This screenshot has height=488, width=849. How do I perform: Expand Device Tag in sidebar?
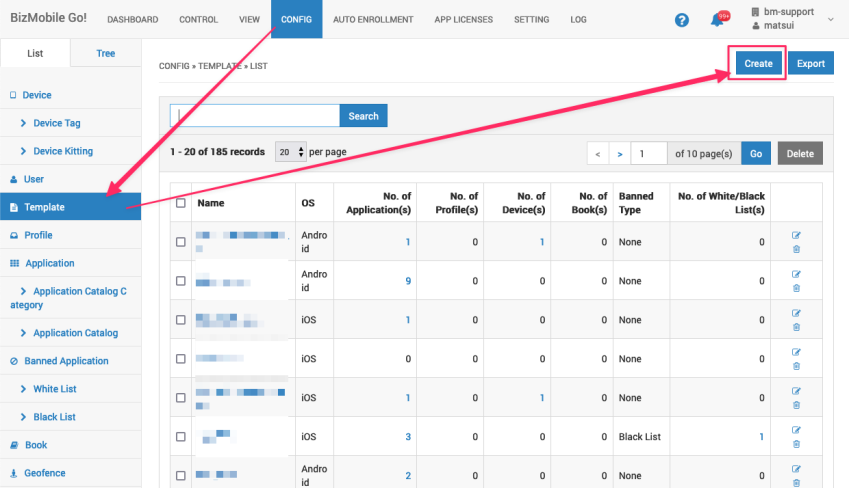point(56,123)
